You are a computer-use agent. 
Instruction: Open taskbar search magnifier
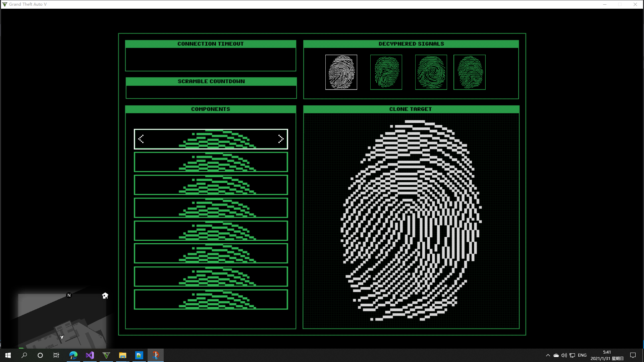point(24,355)
